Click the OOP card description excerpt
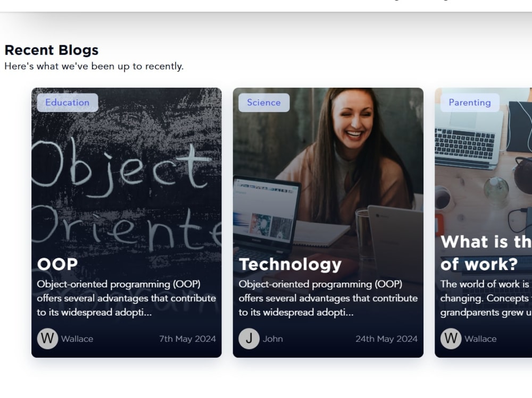 127,298
